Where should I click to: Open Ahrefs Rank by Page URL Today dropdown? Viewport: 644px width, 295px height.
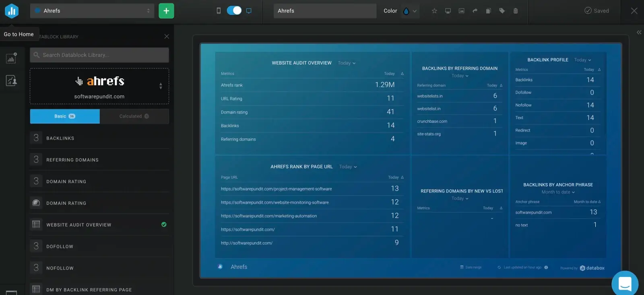[x=348, y=167]
